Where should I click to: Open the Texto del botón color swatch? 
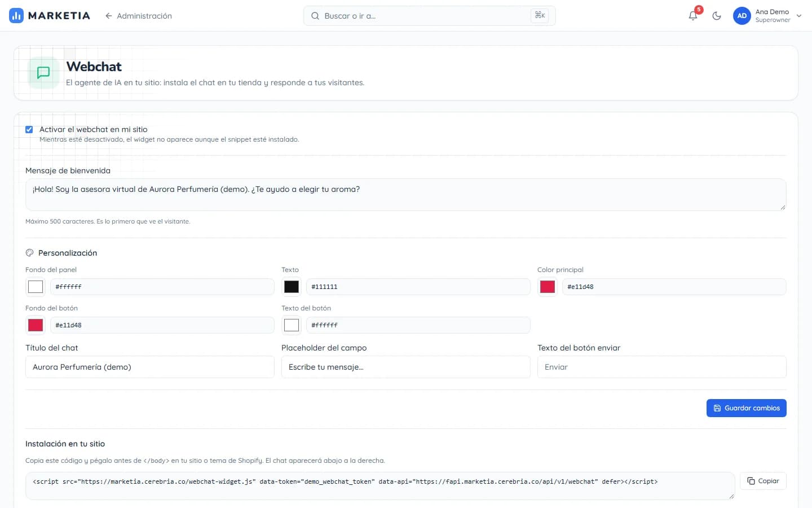(x=292, y=325)
